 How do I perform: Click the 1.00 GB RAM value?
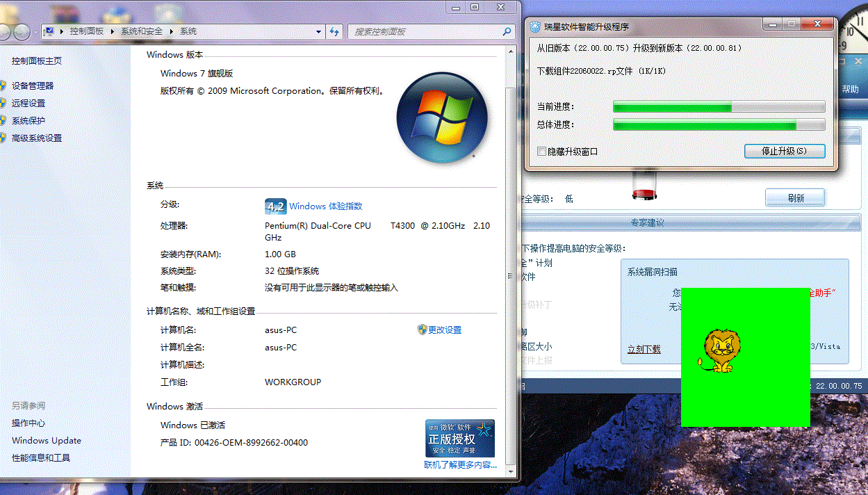click(280, 254)
